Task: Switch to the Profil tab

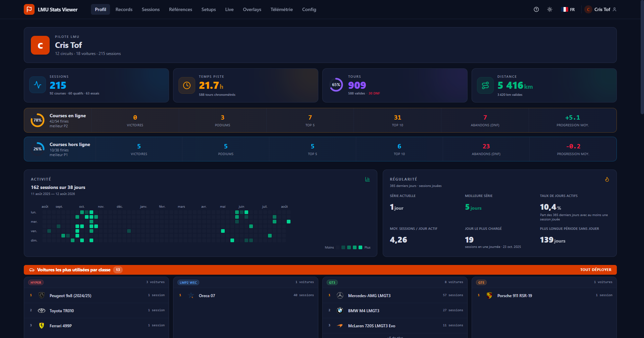Action: pyautogui.click(x=100, y=9)
